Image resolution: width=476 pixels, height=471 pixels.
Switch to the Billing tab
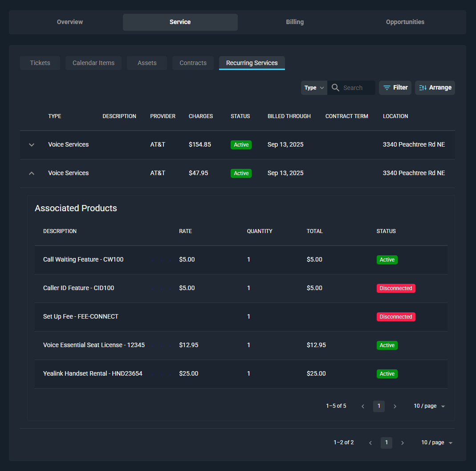pyautogui.click(x=295, y=22)
